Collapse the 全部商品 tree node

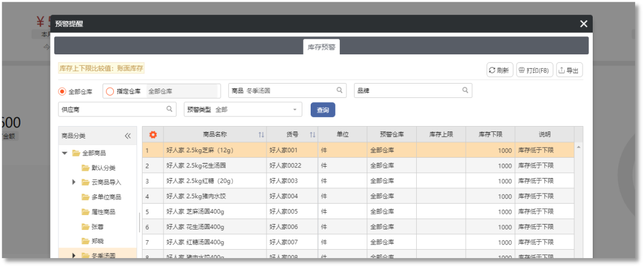[x=64, y=153]
